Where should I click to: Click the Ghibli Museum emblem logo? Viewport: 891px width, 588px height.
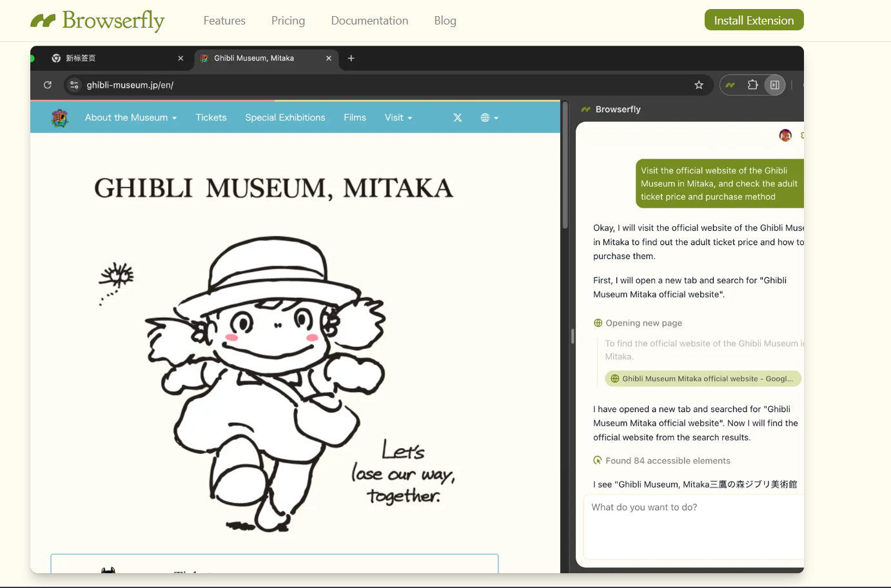(x=60, y=118)
